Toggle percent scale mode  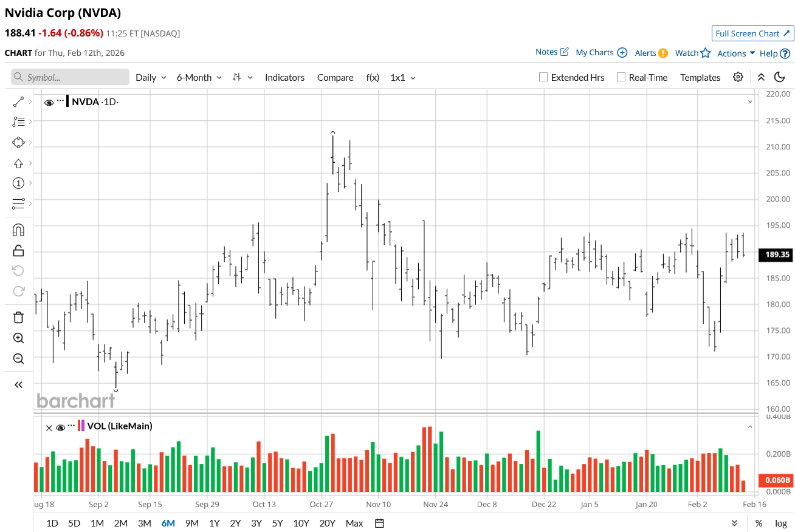[759, 523]
